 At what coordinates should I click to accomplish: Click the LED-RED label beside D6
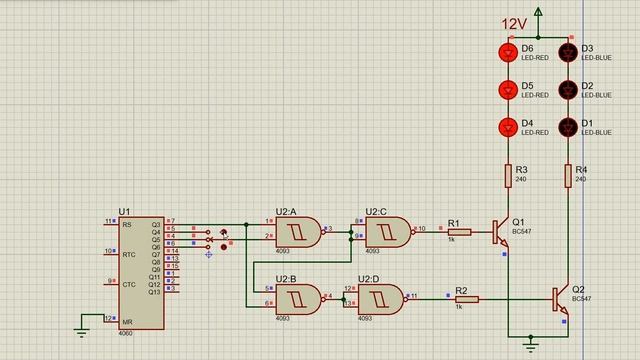pos(535,58)
